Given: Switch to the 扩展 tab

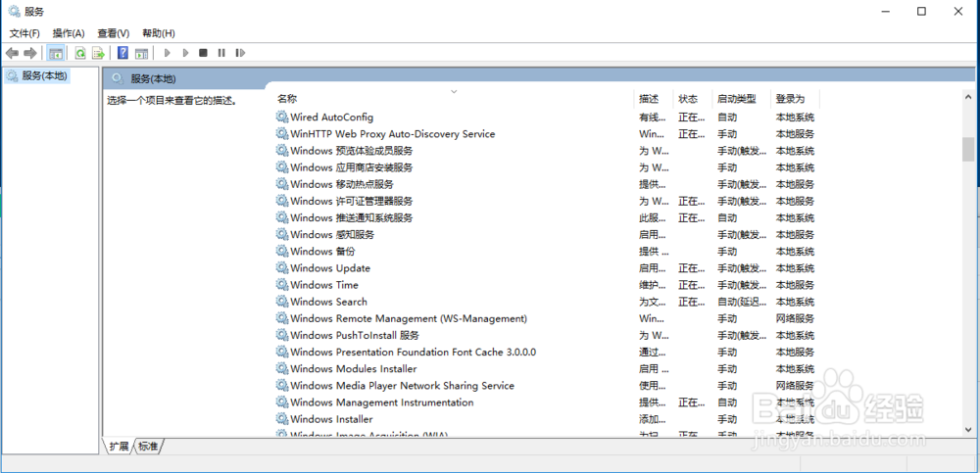Looking at the screenshot, I should point(119,447).
